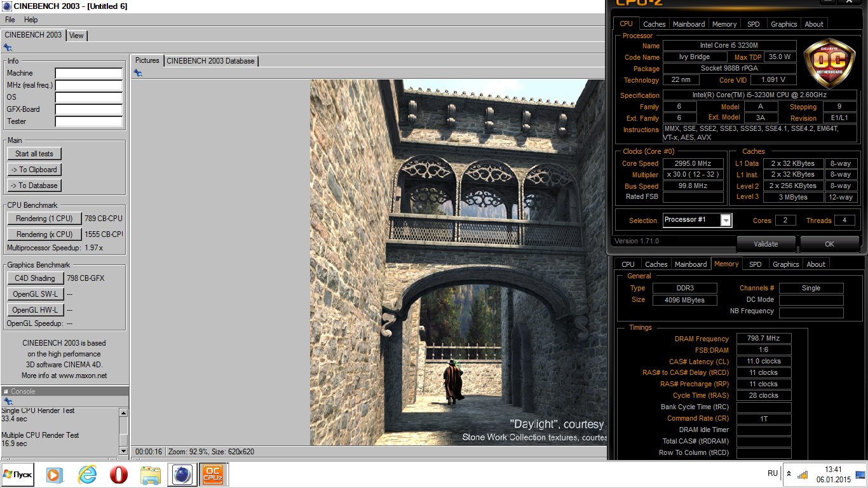Open Mainboard tab in lower CPU-Z window
Image resolution: width=868 pixels, height=488 pixels.
691,264
